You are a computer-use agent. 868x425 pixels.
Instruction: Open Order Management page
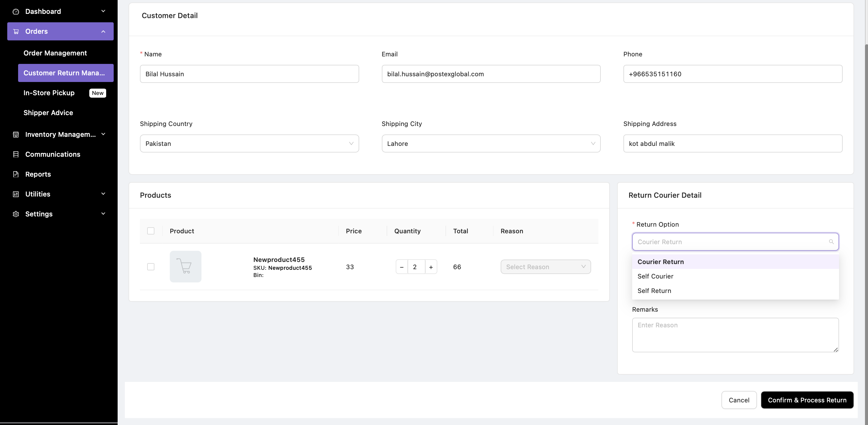coord(66,53)
